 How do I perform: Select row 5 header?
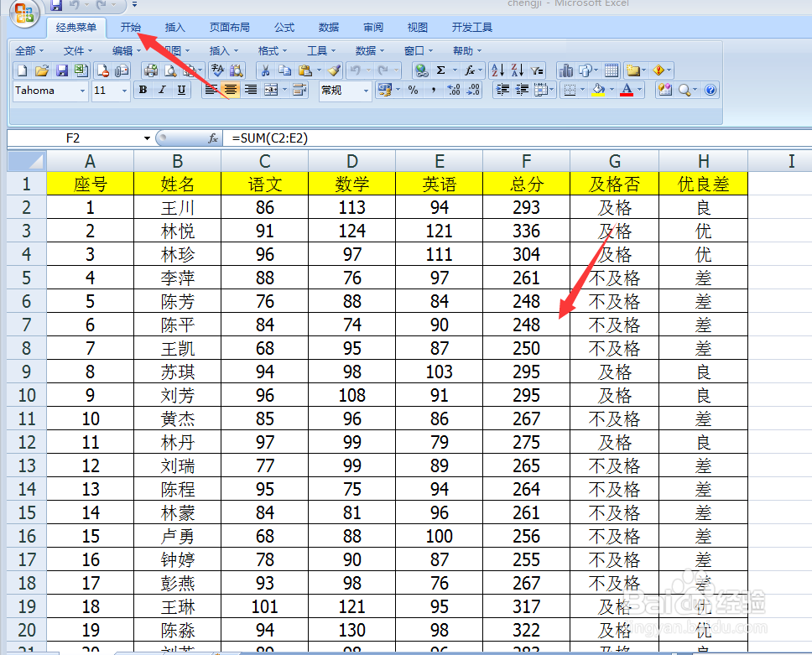coord(27,278)
